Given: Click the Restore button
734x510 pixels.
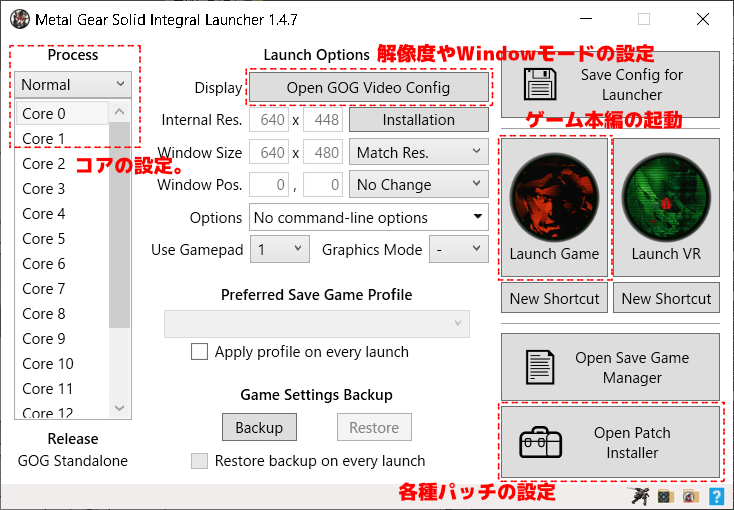Looking at the screenshot, I should [x=374, y=427].
